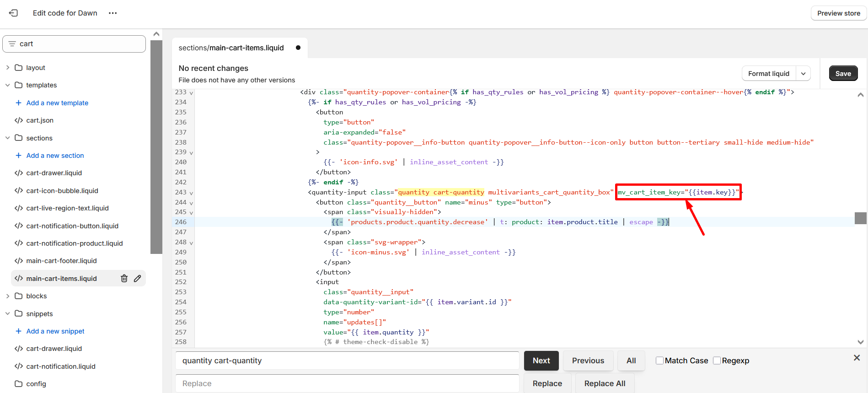Screen dimensions: 868x393
Task: Click Add a new section link
Action: click(x=55, y=156)
